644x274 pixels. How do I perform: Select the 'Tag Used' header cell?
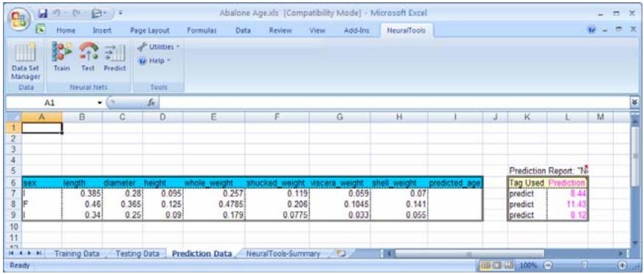point(527,182)
